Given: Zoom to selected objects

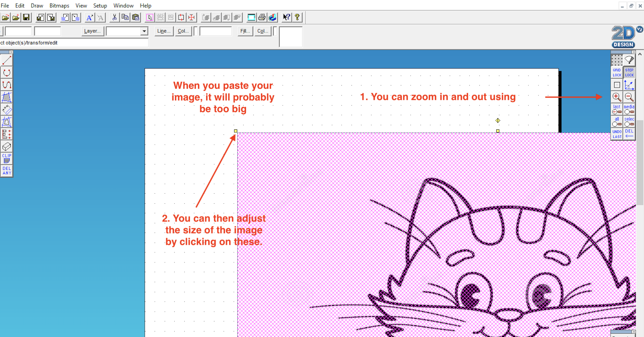Looking at the screenshot, I should [x=629, y=122].
